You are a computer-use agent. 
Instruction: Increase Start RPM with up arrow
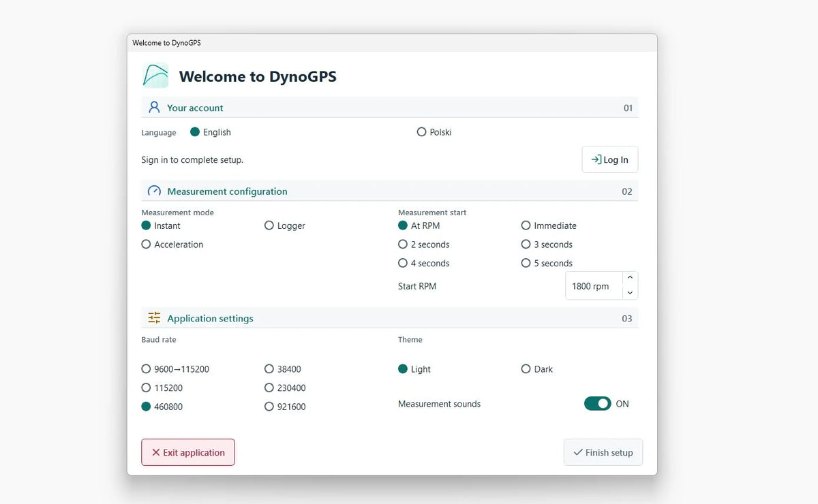tap(630, 278)
